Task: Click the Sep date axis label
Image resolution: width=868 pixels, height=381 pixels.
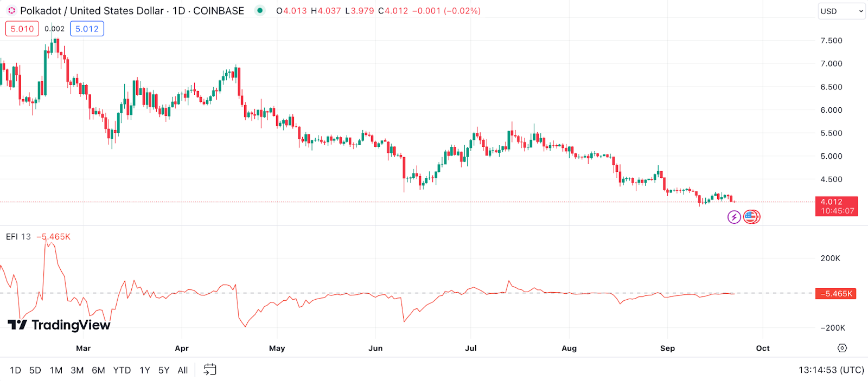Action: click(668, 348)
